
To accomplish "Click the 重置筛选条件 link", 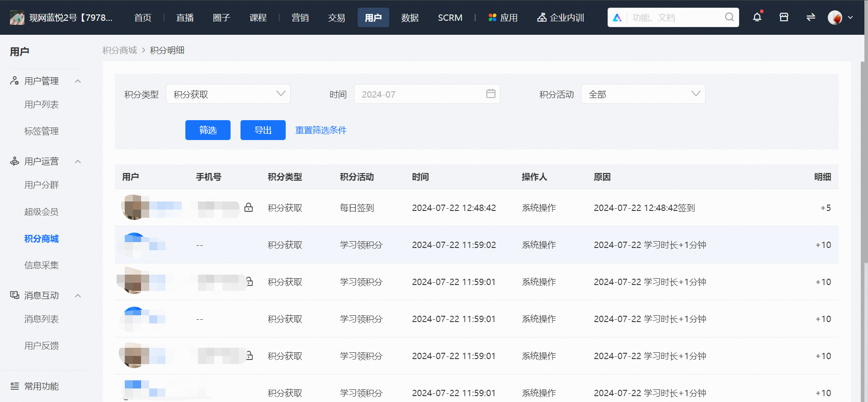I will pyautogui.click(x=321, y=130).
